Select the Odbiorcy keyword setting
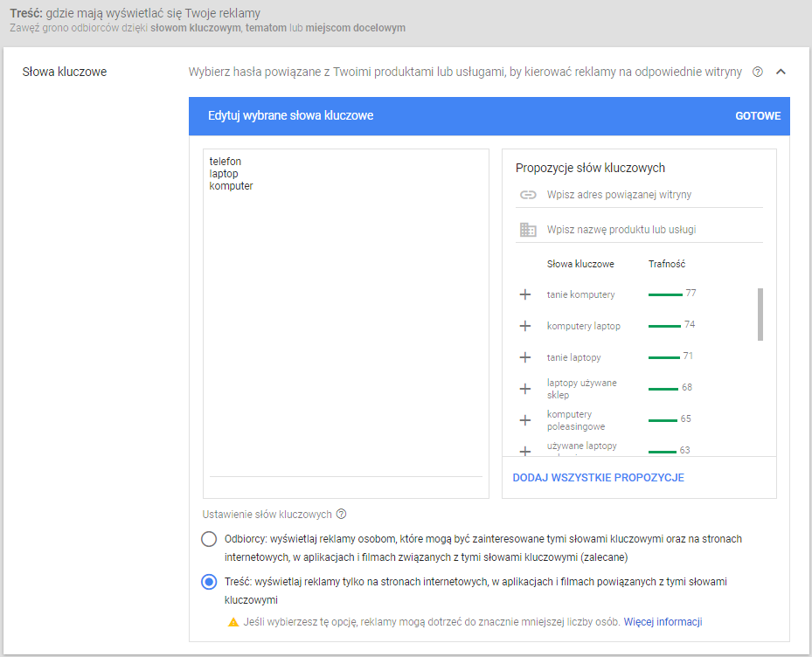812x657 pixels. 209,539
